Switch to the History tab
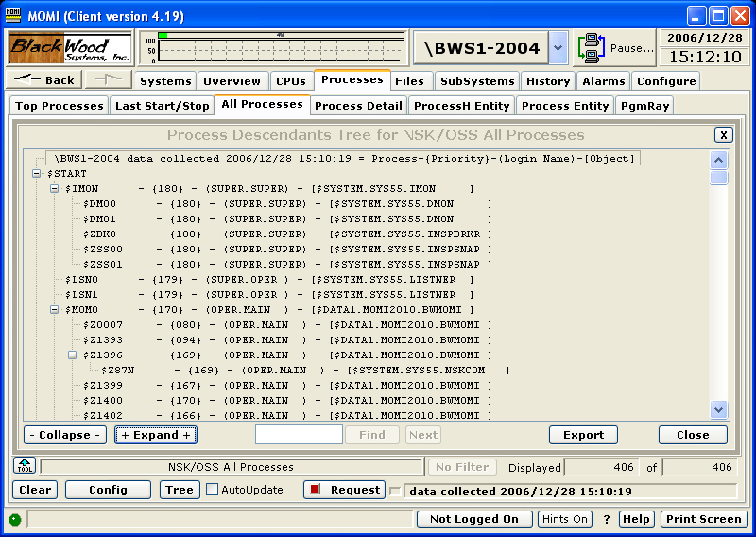The image size is (756, 537). pyautogui.click(x=548, y=81)
